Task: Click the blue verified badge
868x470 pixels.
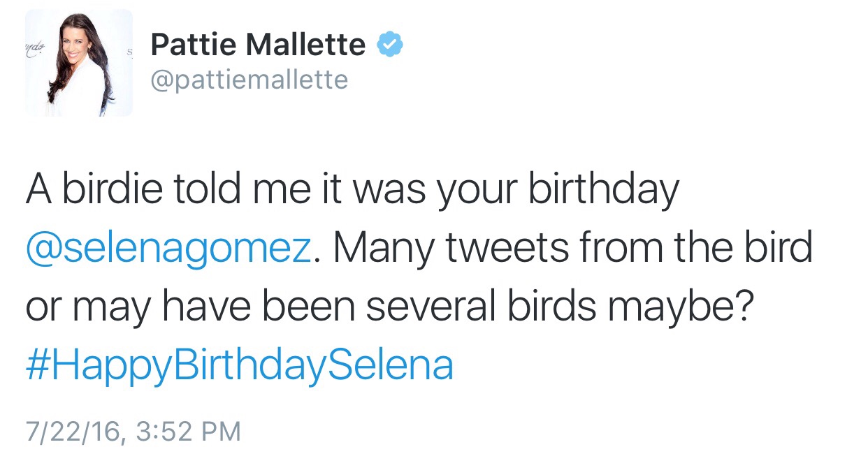Action: coord(389,46)
